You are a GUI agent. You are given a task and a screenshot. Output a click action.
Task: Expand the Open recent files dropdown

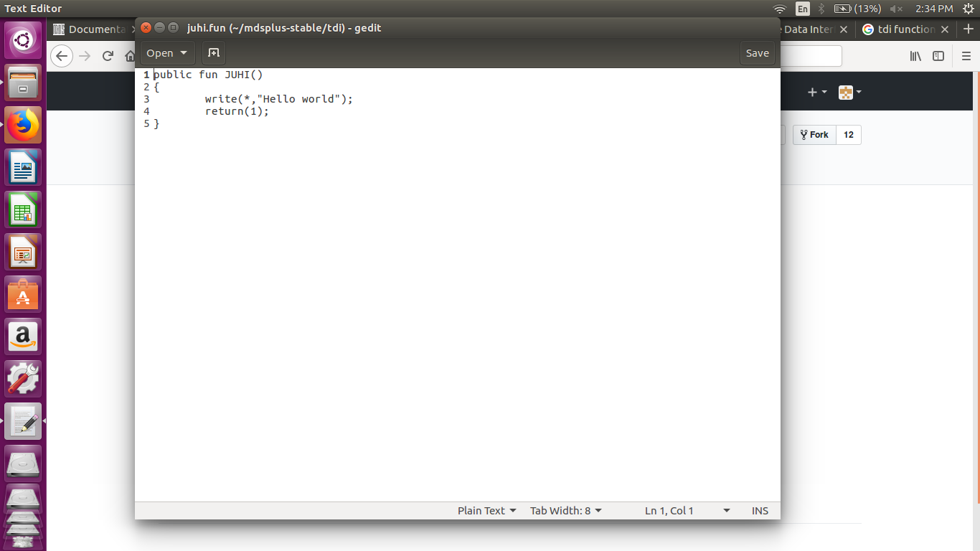184,52
